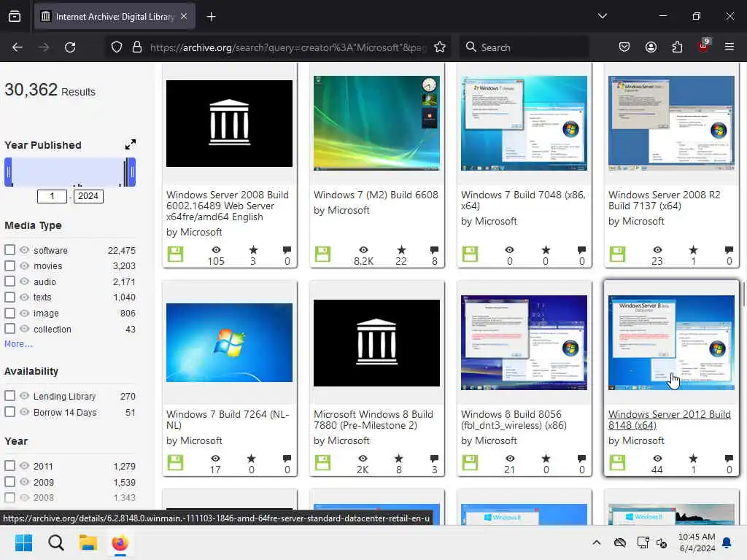The height and width of the screenshot is (560, 747).
Task: Check the Borrow 14 Days checkbox
Action: click(9, 411)
